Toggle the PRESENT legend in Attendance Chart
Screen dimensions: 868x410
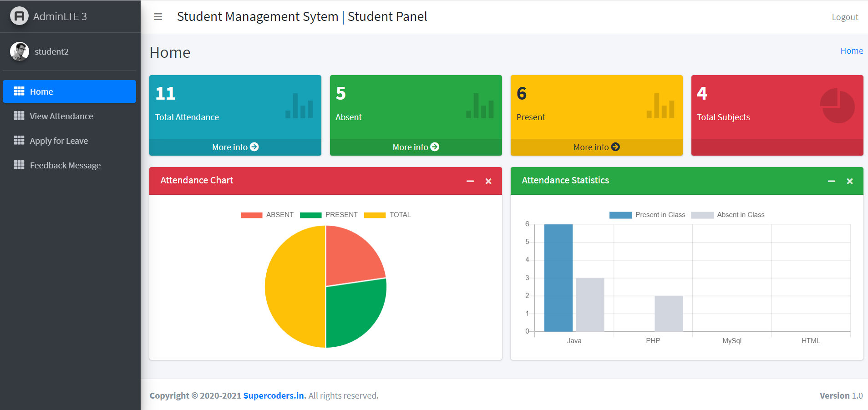tap(330, 214)
